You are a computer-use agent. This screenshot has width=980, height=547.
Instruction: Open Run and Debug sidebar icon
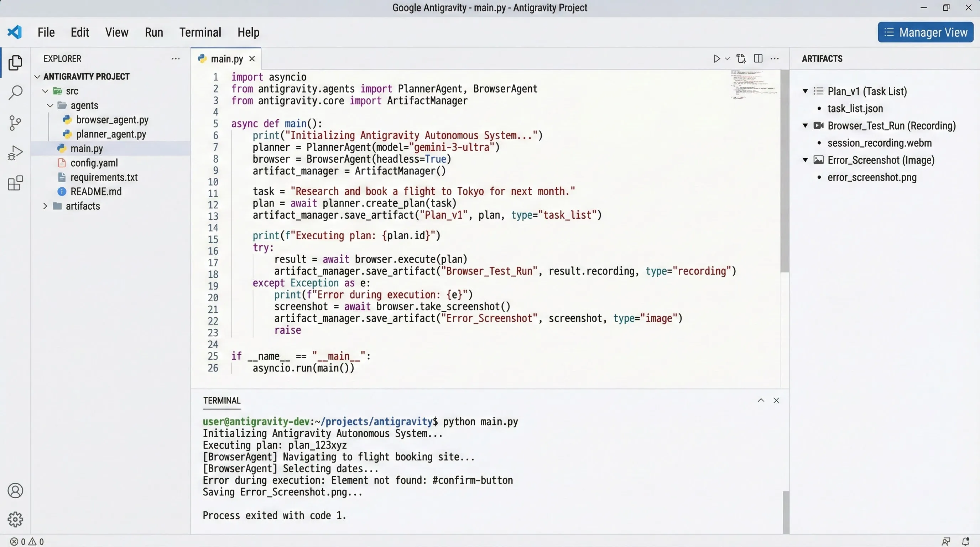[15, 153]
